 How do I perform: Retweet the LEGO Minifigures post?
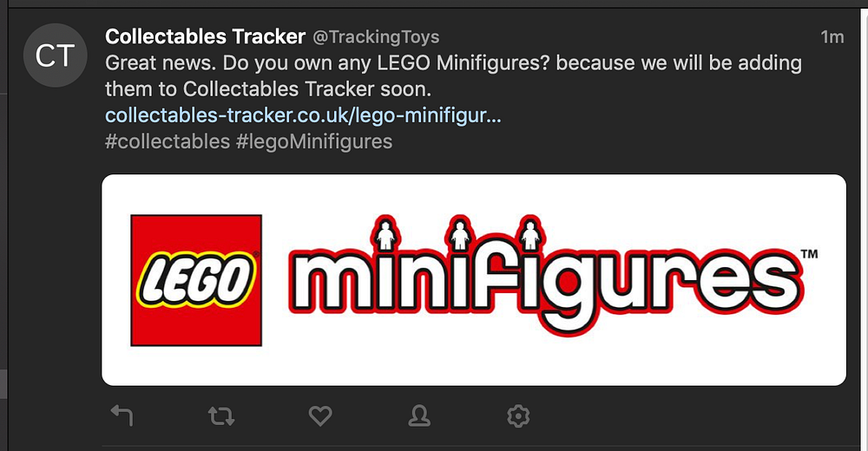pyautogui.click(x=221, y=416)
